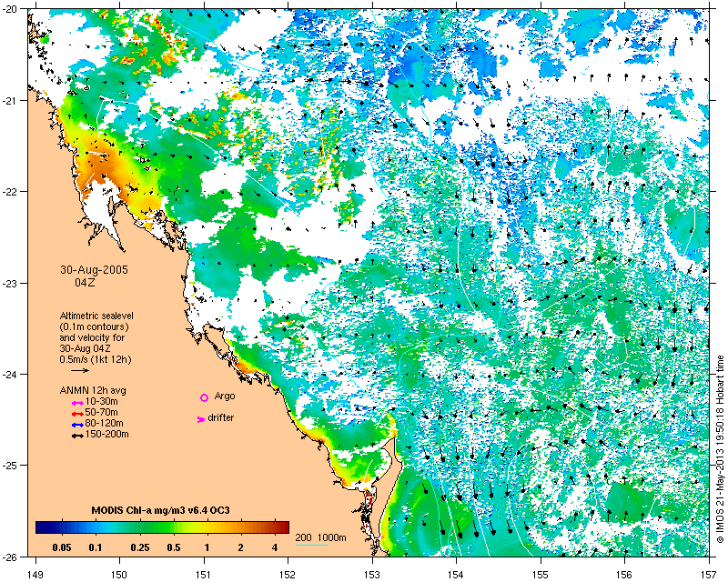The image size is (728, 582).
Task: Click the '50-70m' depth label
Action: [102, 413]
